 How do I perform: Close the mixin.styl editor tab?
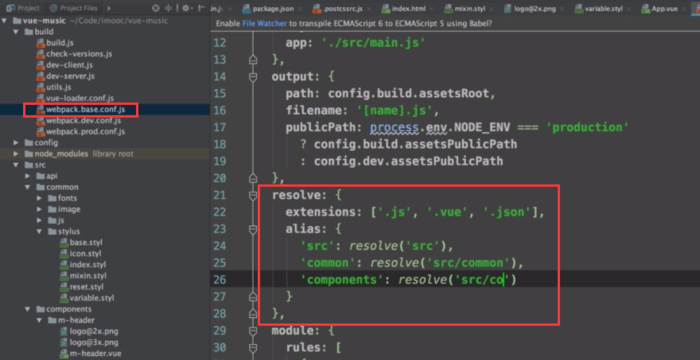coord(491,9)
